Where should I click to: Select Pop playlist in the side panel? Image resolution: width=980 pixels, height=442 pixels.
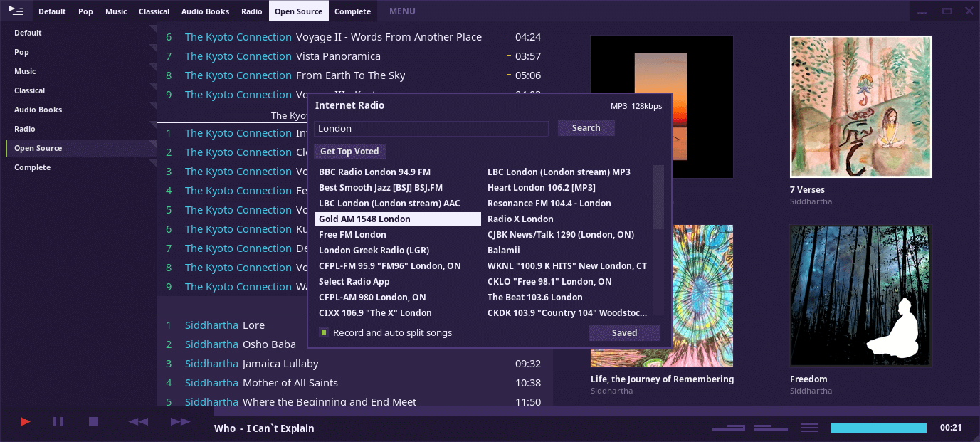78,52
